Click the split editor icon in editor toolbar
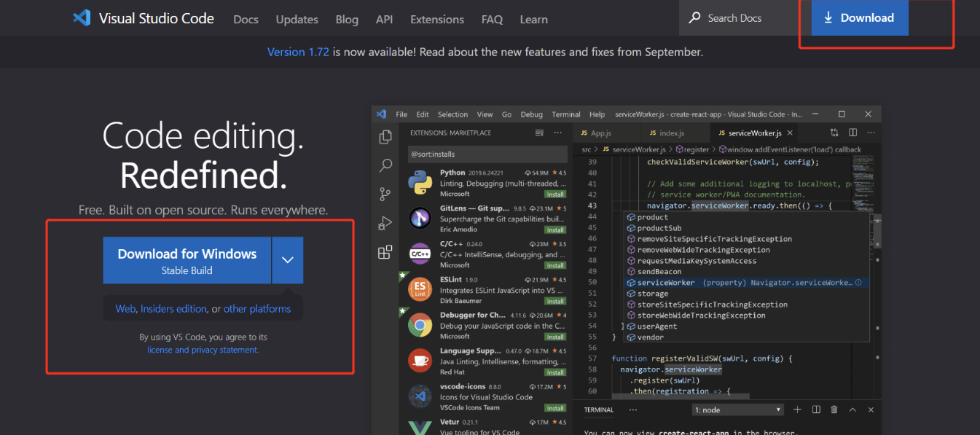 point(852,133)
